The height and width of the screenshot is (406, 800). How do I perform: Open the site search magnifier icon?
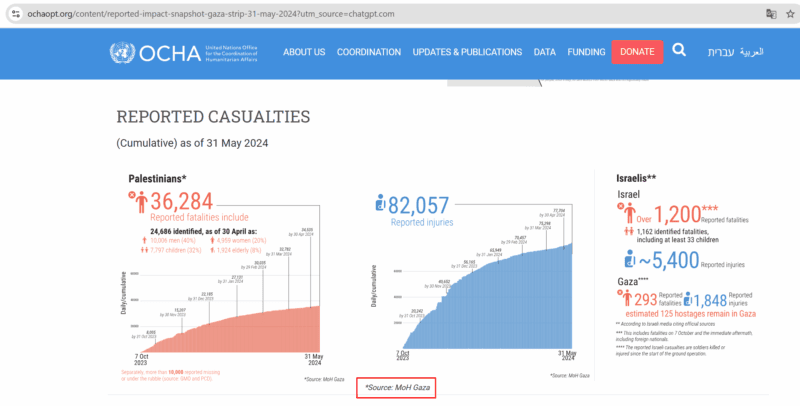[679, 51]
